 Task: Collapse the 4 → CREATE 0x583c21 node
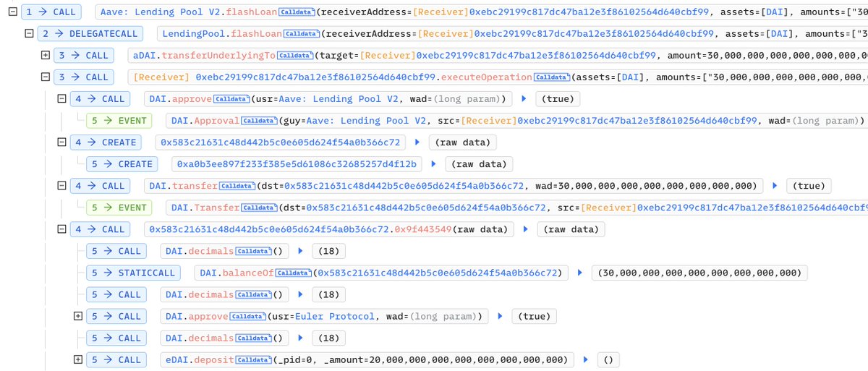pos(61,142)
